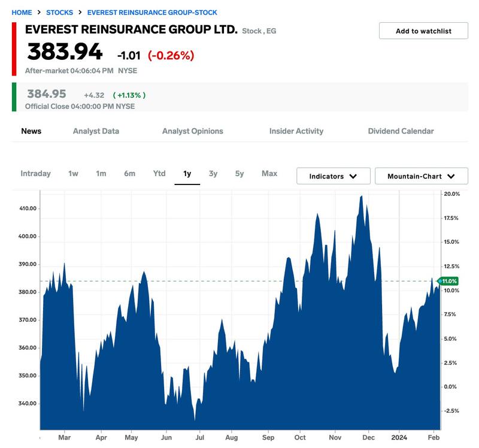479x448 pixels.
Task: Click the 410.00 price axis label
Action: [x=28, y=208]
